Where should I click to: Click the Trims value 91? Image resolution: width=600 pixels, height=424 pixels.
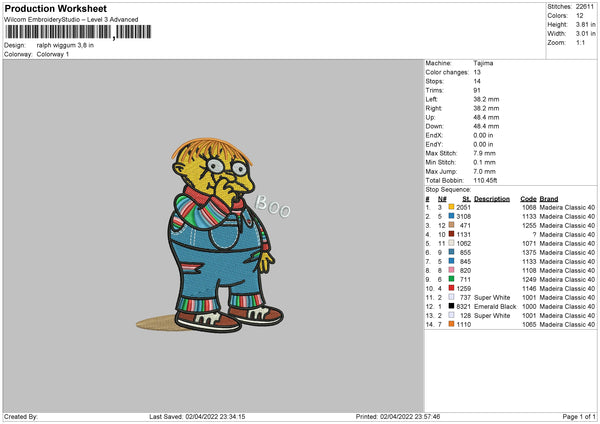click(477, 90)
